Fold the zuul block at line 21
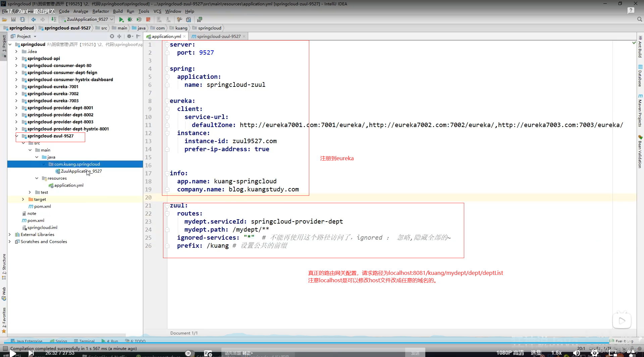Viewport: 644px width, 357px height. pos(167,205)
